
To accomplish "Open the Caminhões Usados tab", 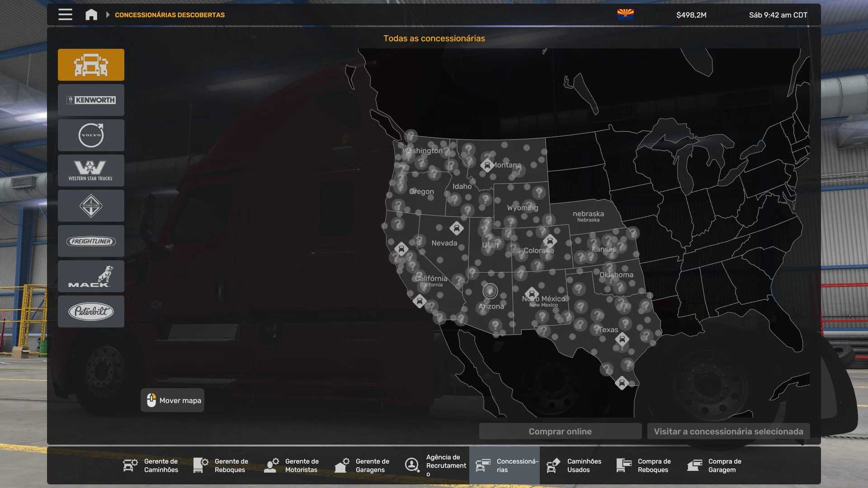I will coord(574,465).
